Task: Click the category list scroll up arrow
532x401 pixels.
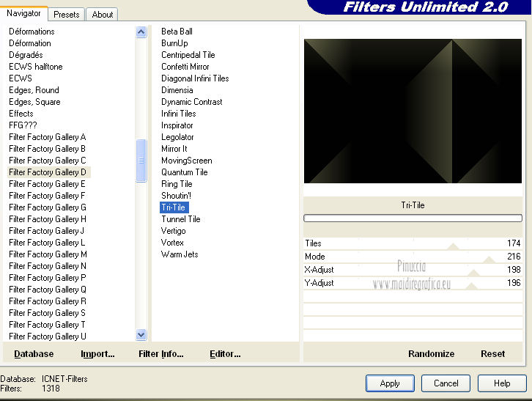Action: coord(141,32)
